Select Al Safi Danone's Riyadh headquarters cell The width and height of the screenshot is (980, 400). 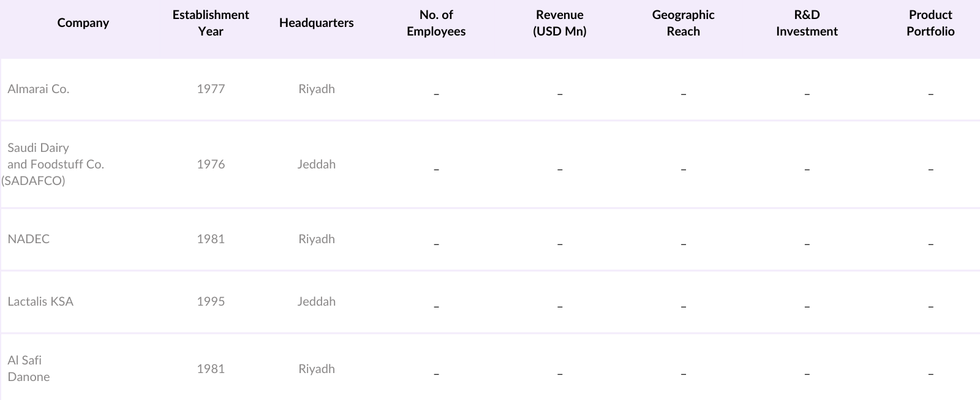pyautogui.click(x=317, y=369)
